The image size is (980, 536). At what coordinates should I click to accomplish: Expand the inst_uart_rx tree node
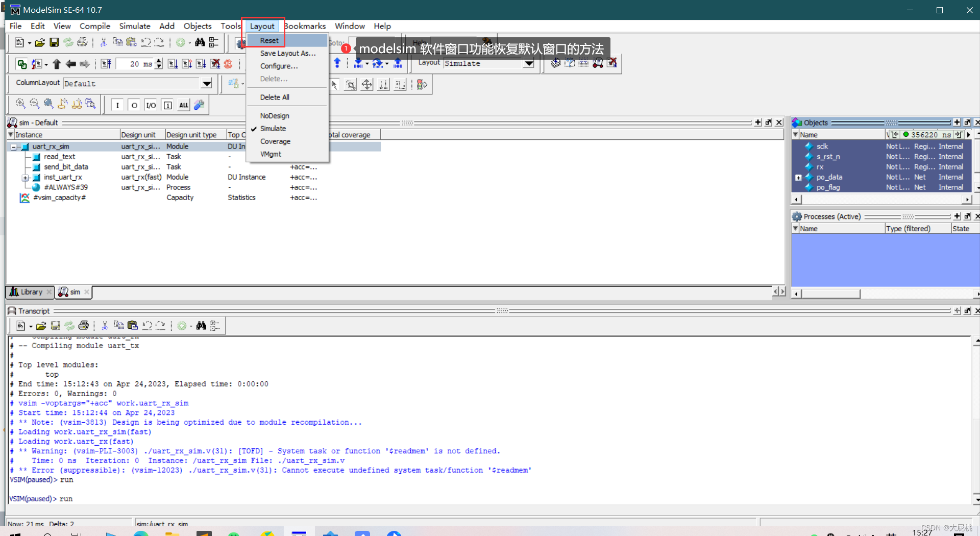(25, 178)
